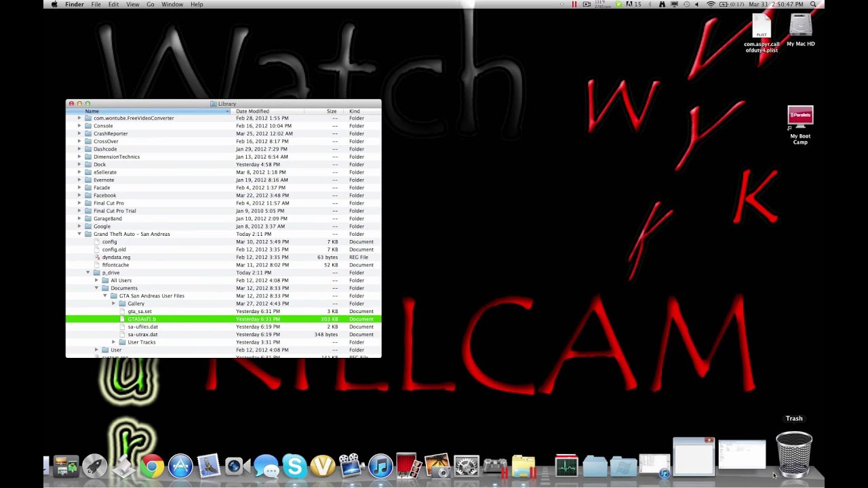Open Spotlight search magnifier in menu bar
The image size is (868, 488).
(813, 4)
